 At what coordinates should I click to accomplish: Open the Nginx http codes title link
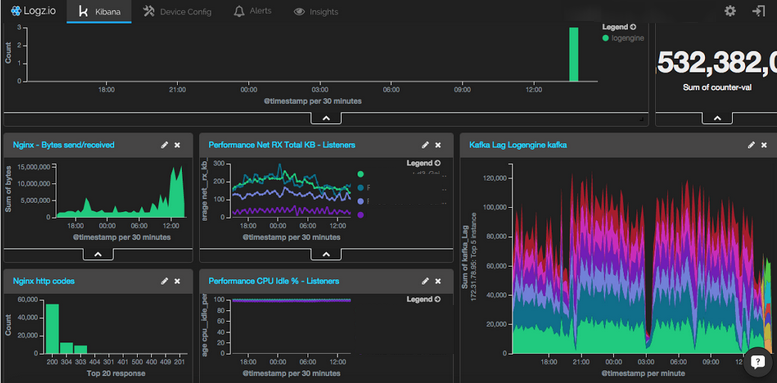pyautogui.click(x=44, y=281)
